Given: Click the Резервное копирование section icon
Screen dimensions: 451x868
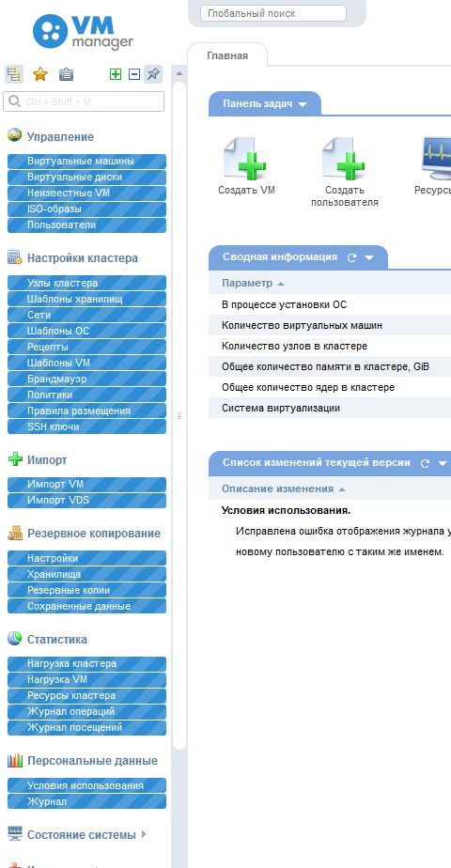Looking at the screenshot, I should pos(14,533).
